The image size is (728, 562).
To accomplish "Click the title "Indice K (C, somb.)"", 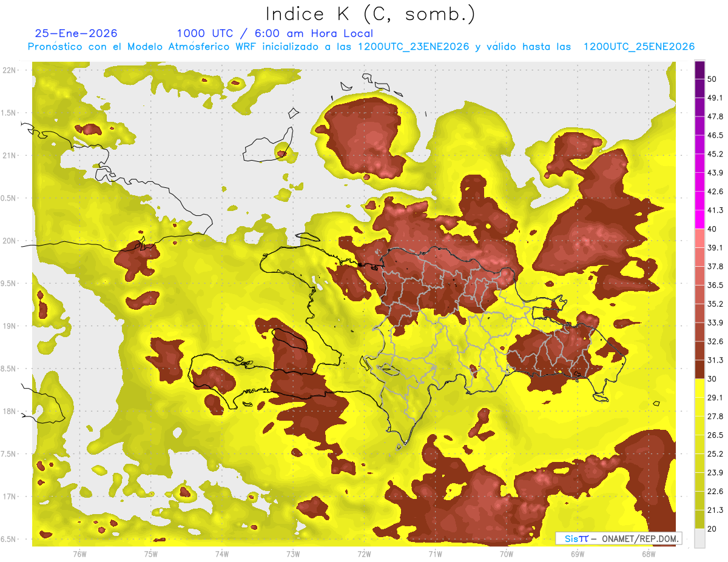I will click(x=370, y=14).
